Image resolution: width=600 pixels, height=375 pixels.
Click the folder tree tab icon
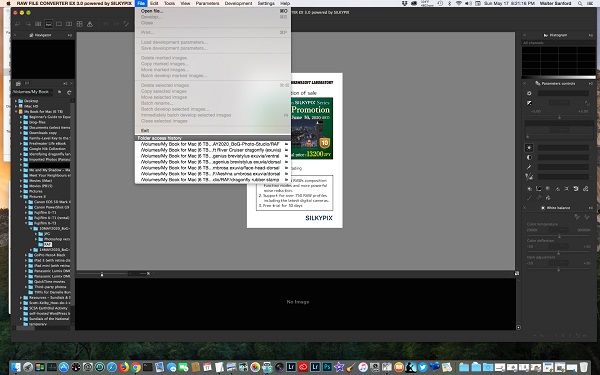(18, 83)
